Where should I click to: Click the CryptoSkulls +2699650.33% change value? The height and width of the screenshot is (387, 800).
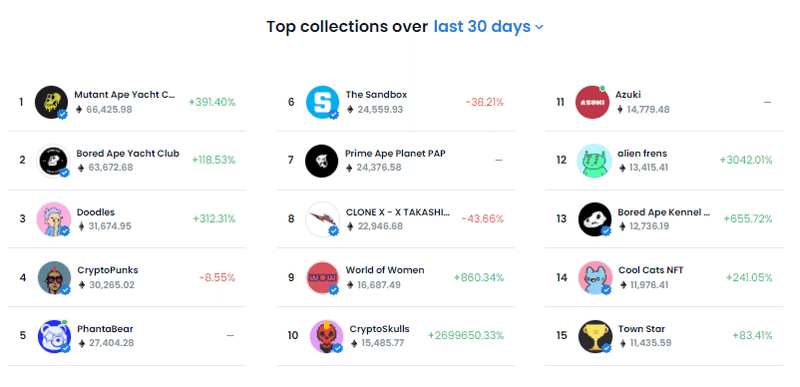click(466, 336)
